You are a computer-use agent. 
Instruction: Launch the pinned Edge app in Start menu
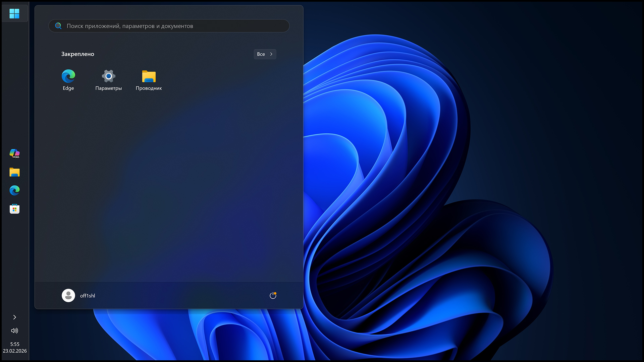[x=68, y=80]
